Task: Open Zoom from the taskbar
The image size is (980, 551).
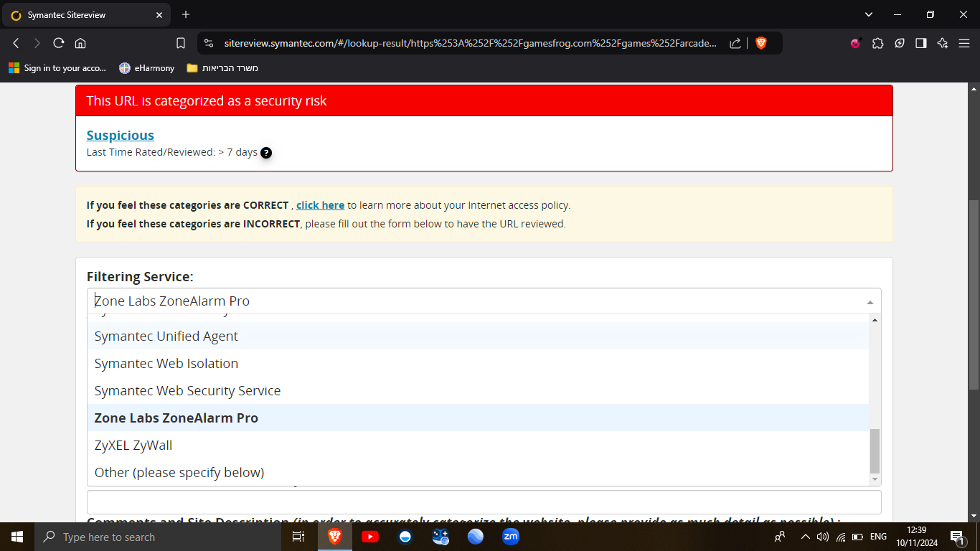Action: coord(511,537)
